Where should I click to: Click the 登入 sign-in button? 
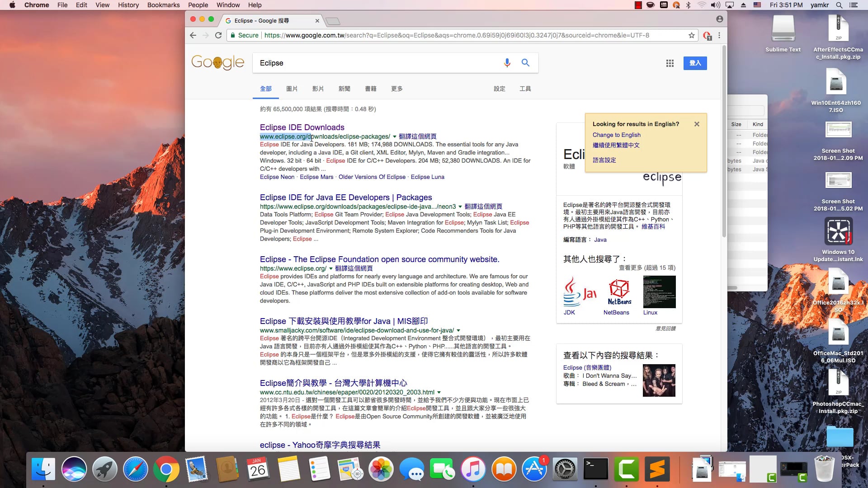(x=695, y=63)
